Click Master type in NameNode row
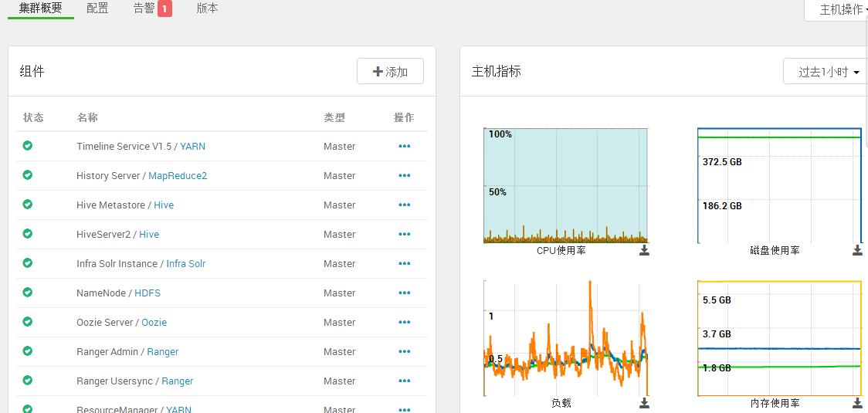The height and width of the screenshot is (413, 868). (339, 293)
